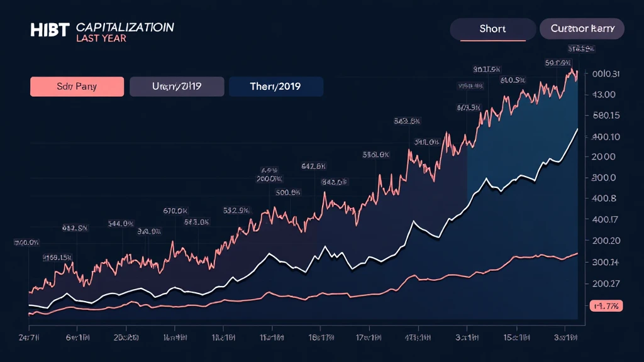
Task: Click the pink 1.7% price tag
Action: (x=606, y=306)
